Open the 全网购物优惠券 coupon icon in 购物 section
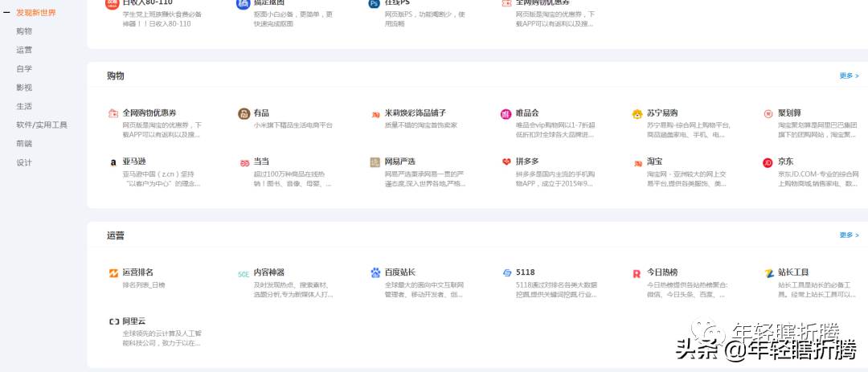 coord(113,113)
